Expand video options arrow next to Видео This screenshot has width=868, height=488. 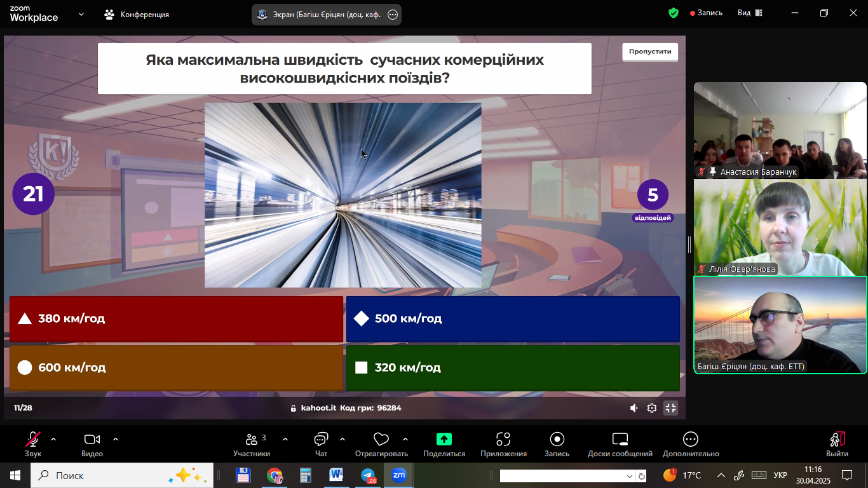[116, 439]
